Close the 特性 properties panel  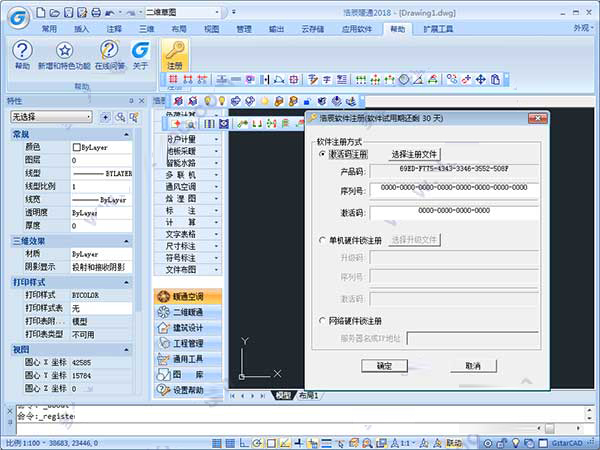coord(142,101)
